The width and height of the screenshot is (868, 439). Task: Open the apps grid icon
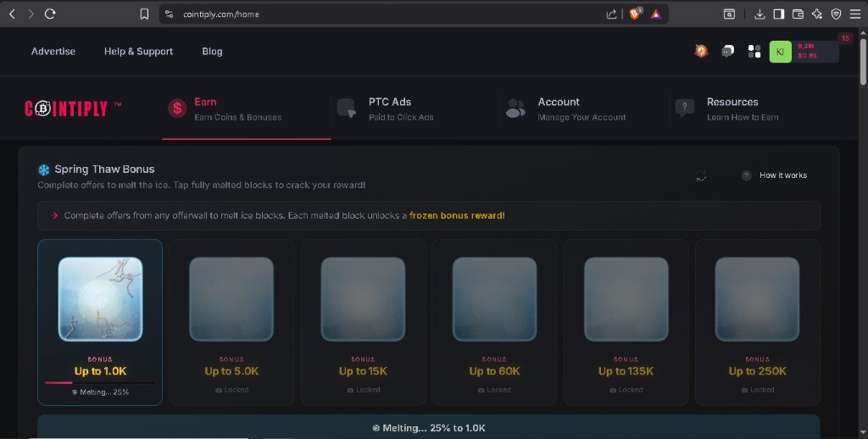tap(754, 52)
